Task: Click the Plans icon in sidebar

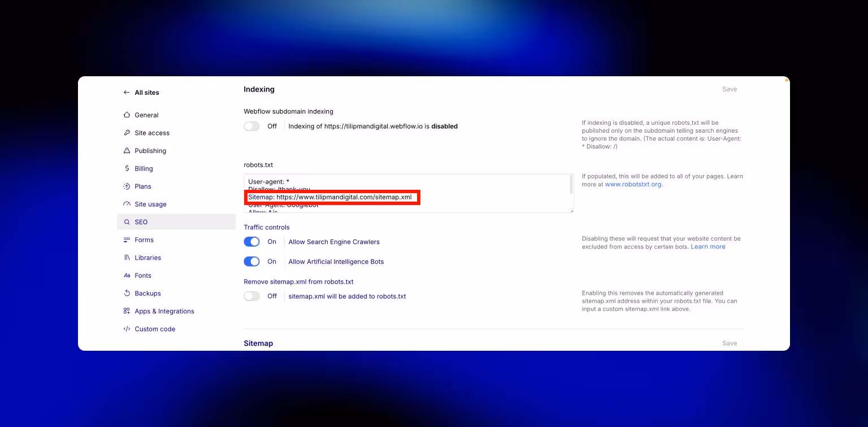Action: (127, 186)
